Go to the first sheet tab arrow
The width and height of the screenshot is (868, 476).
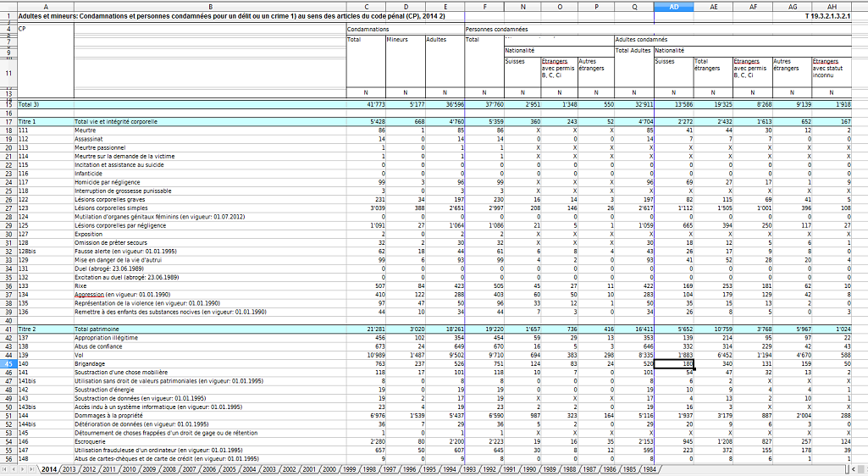(x=5, y=469)
